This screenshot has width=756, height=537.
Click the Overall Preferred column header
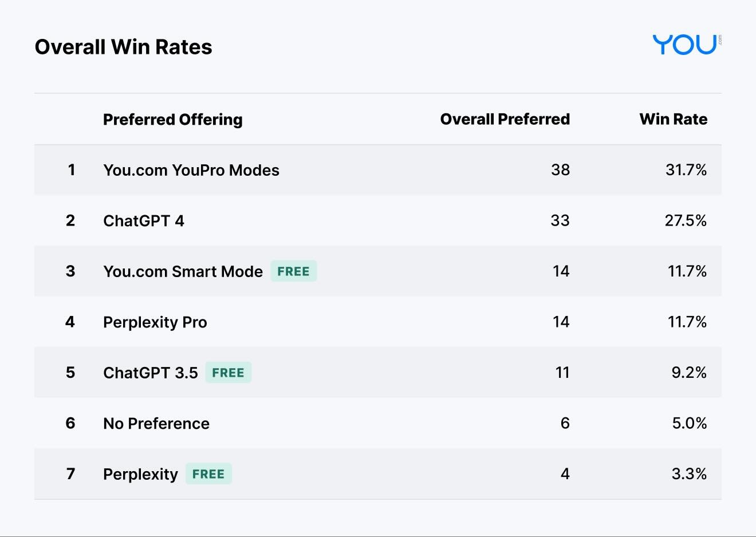click(505, 119)
